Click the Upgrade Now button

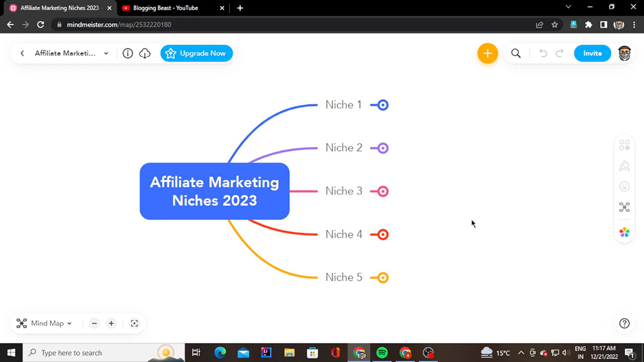(x=197, y=53)
